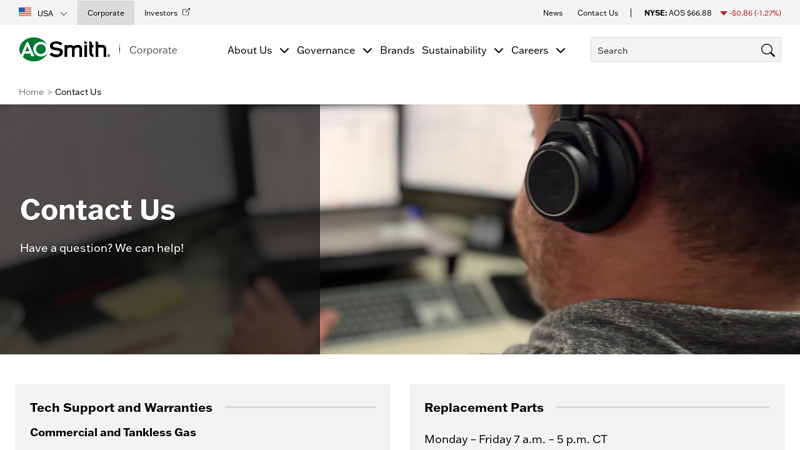Click into the Search field
800x450 pixels.
click(x=674, y=50)
